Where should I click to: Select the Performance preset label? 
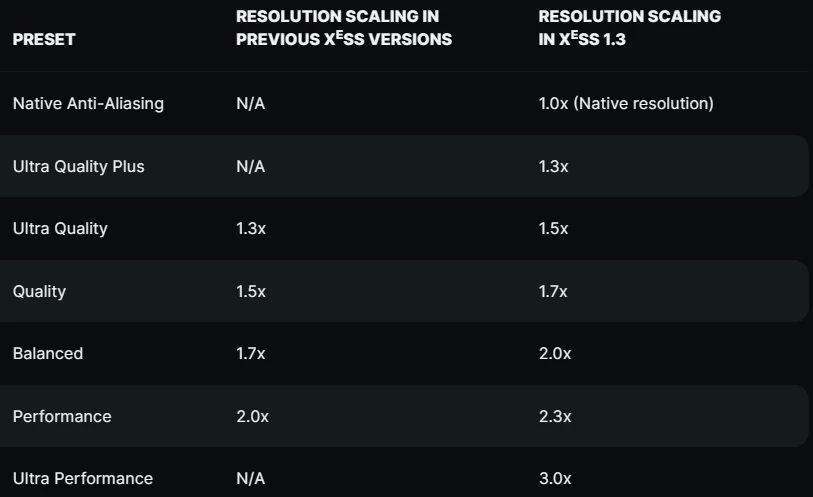[x=62, y=416]
